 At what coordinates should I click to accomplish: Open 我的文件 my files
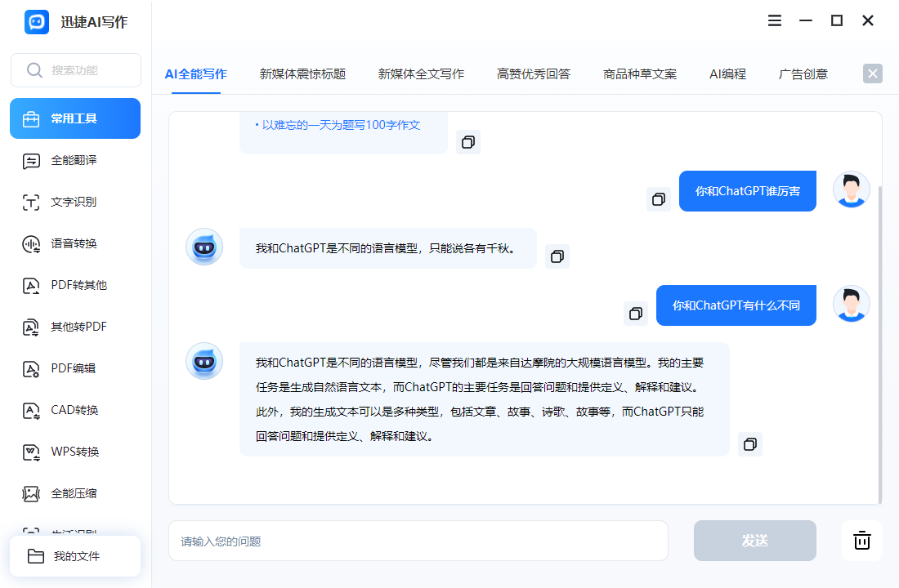coord(75,556)
